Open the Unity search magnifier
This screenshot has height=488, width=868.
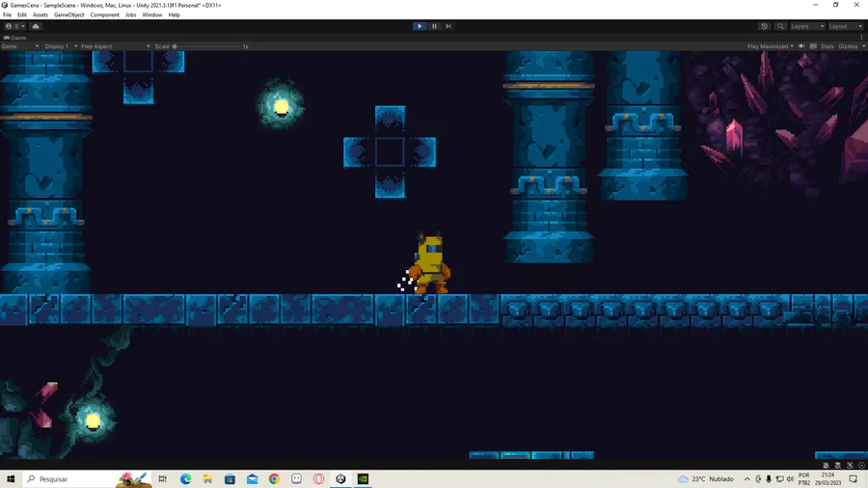(x=780, y=26)
